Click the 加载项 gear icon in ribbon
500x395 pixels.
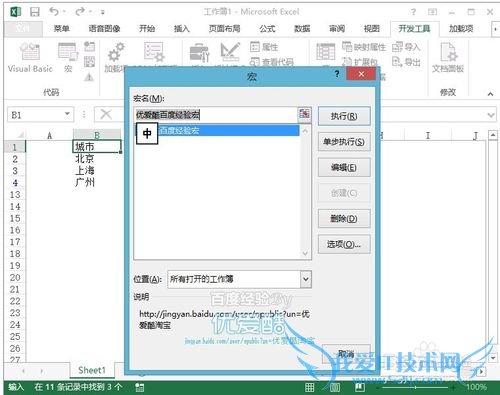(115, 52)
